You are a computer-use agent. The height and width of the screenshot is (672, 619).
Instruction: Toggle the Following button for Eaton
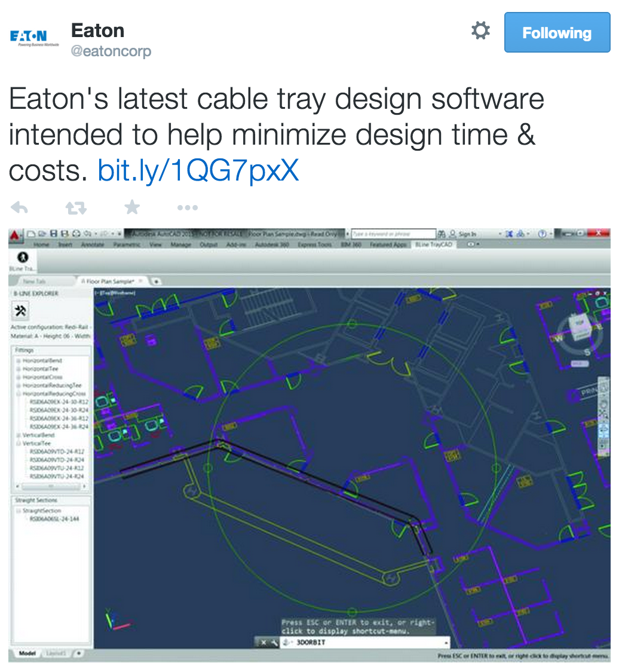[x=556, y=33]
